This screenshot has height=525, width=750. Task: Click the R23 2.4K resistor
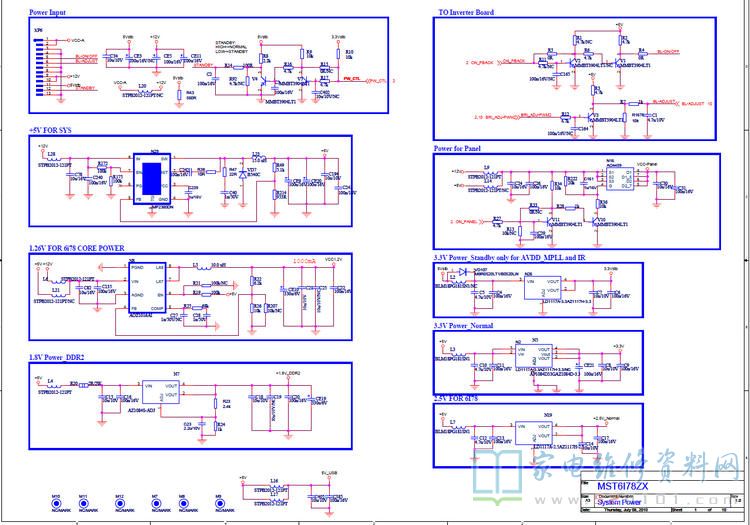(x=216, y=404)
